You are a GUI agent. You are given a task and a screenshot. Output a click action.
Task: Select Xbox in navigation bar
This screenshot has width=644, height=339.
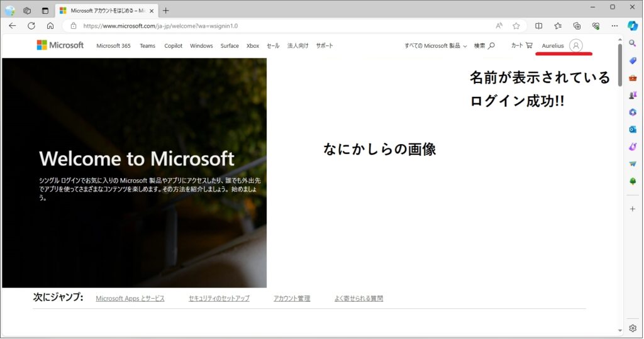point(253,46)
